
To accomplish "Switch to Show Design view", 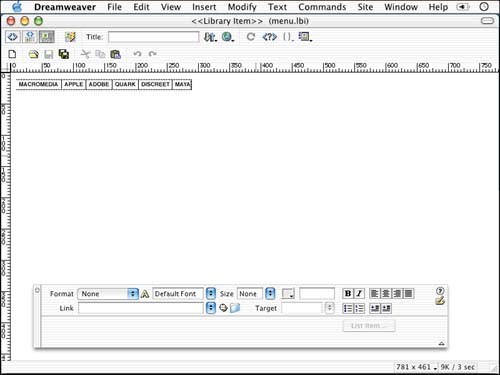I will 47,37.
